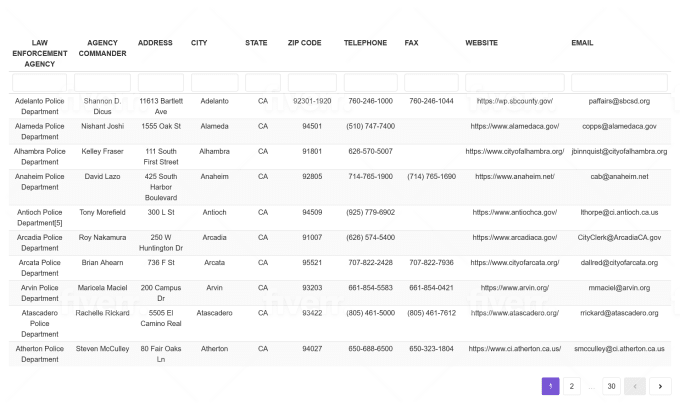Viewport: 680px width, 404px height.
Task: Click the Agency Commander filter field
Action: (x=102, y=82)
